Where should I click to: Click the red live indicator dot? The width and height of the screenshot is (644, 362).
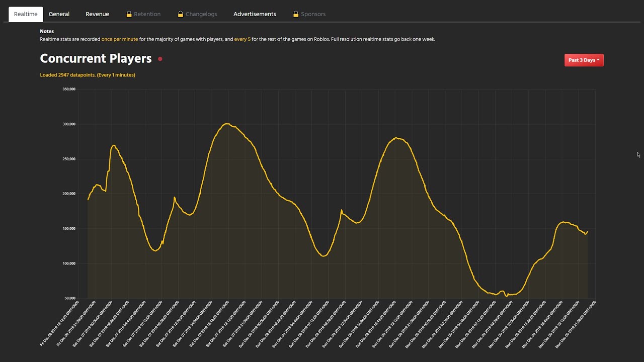(160, 59)
